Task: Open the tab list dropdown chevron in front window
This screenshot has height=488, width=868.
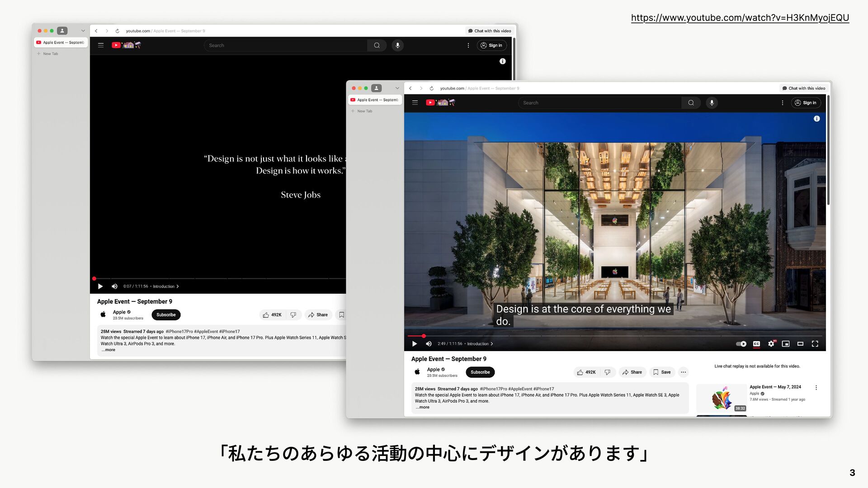Action: click(397, 88)
